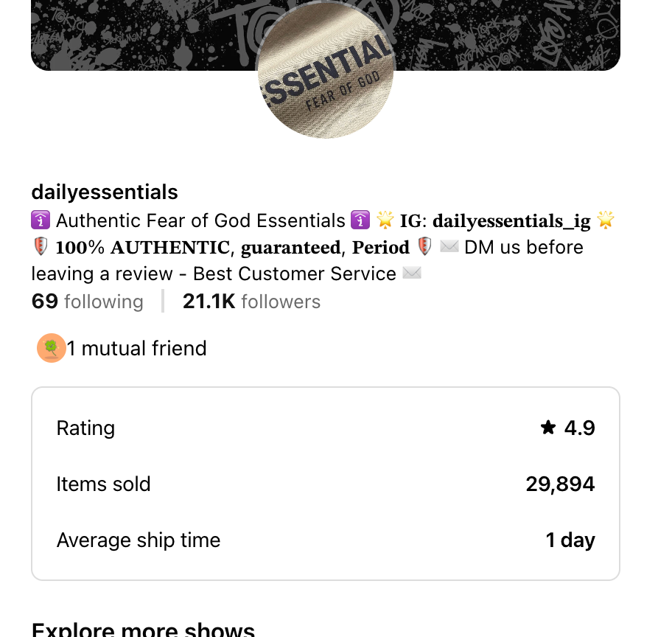Select the dailyessentials username heading
Screen dimensions: 672x637
[x=105, y=192]
